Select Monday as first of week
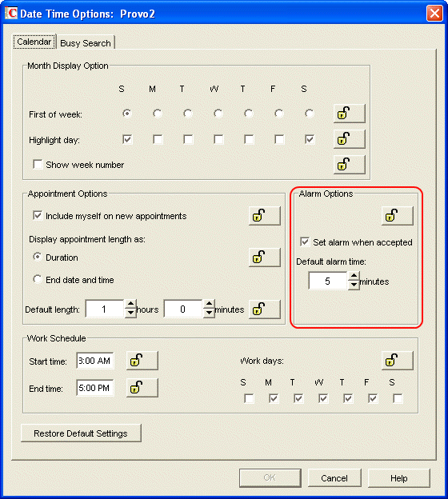 [x=158, y=114]
